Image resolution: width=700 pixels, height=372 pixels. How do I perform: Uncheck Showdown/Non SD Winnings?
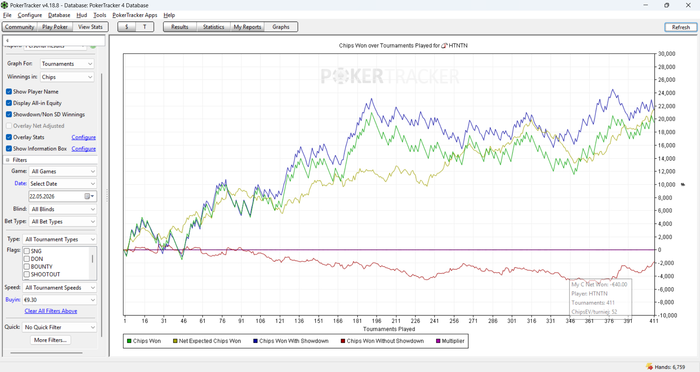coord(9,115)
